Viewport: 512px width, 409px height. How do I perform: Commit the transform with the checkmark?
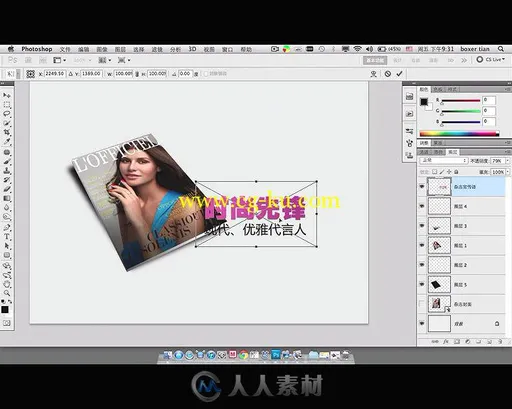point(400,73)
